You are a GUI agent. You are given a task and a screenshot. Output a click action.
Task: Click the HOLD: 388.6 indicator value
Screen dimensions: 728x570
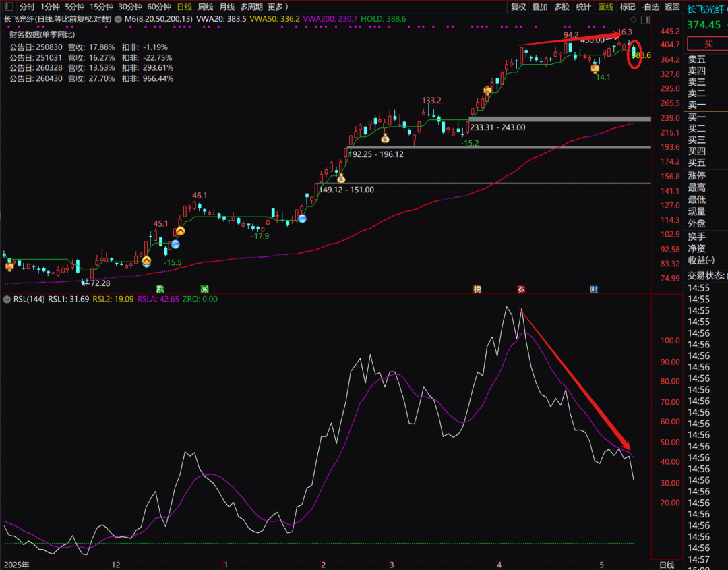coord(383,19)
